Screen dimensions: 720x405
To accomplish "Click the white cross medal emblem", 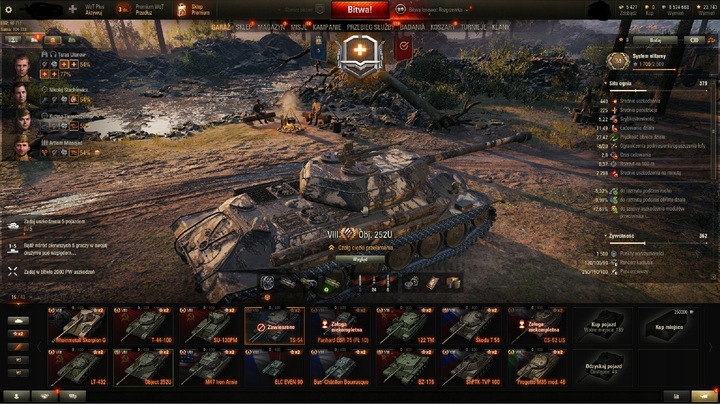I will pos(360,54).
